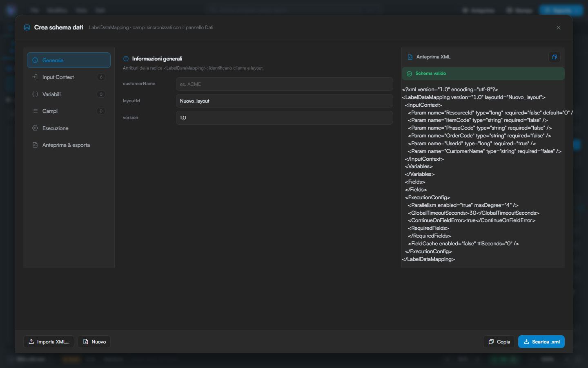Select the Anteprima & esporta section

point(69,145)
